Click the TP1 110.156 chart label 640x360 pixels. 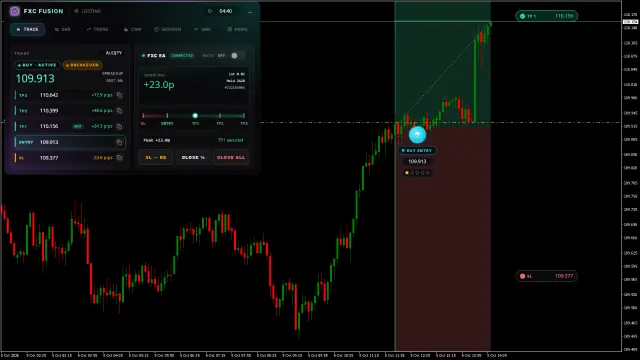pos(547,16)
